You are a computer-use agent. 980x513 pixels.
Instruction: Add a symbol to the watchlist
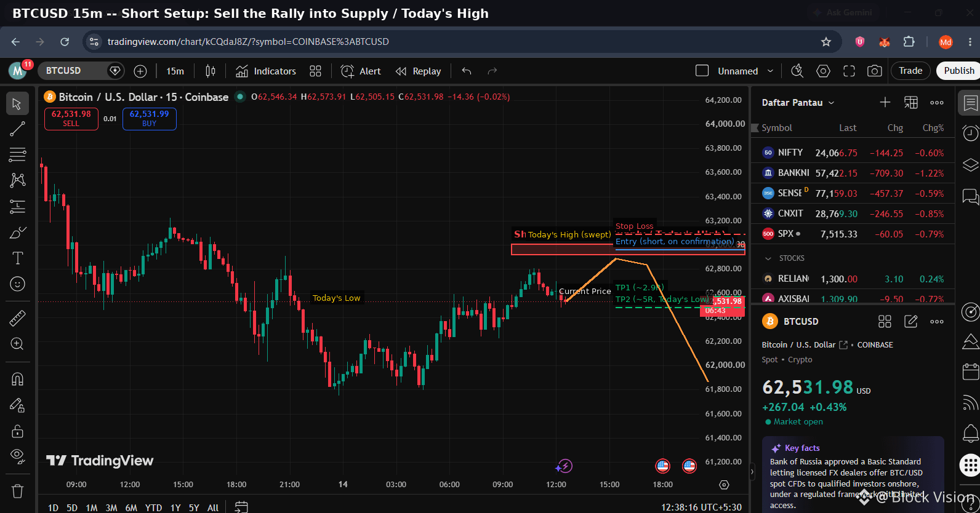pos(885,102)
